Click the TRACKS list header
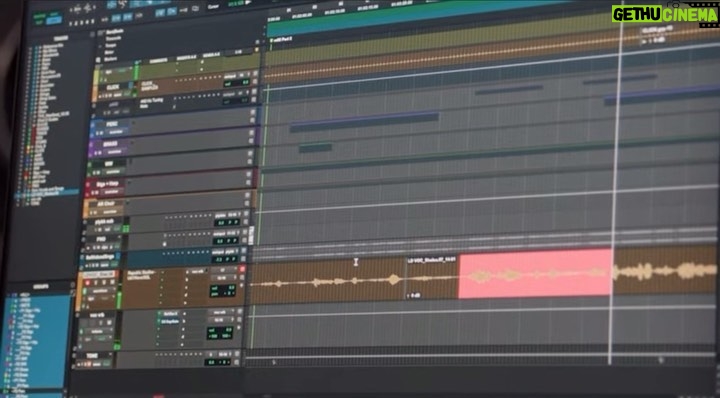720x398 pixels. point(61,38)
